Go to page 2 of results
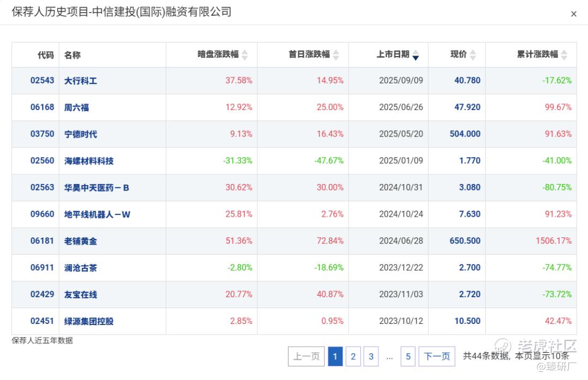This screenshot has height=380, width=588. (x=353, y=357)
